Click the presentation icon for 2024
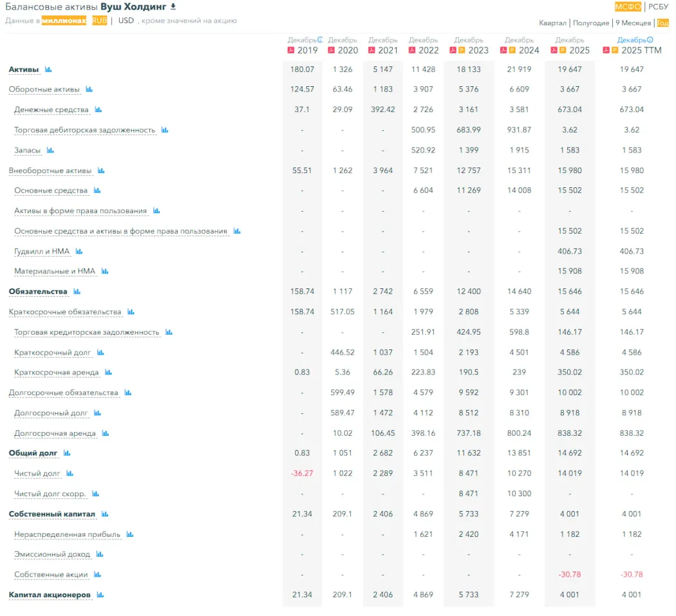The height and width of the screenshot is (616, 676). (512, 50)
